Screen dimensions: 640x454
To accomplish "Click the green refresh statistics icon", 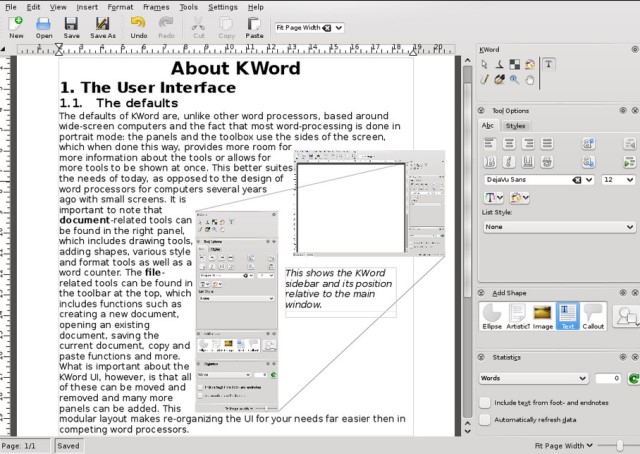I will 633,378.
